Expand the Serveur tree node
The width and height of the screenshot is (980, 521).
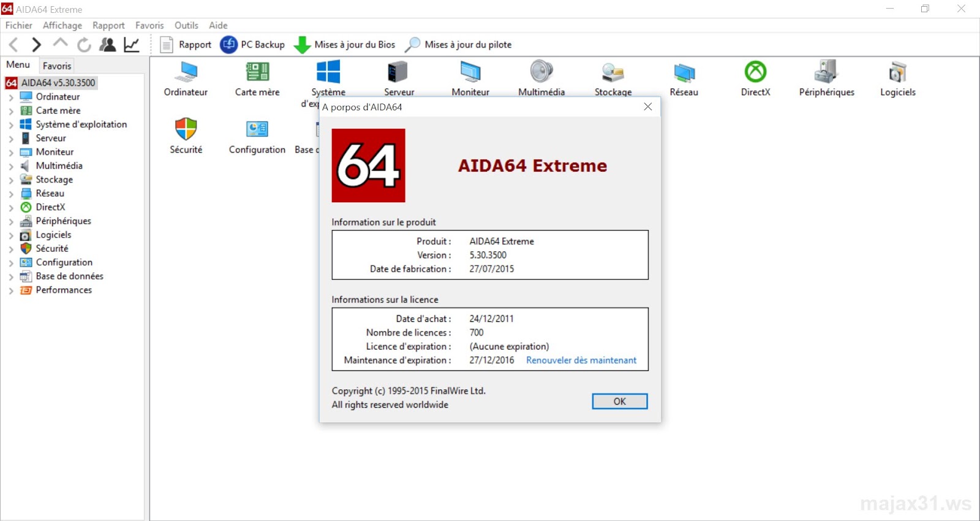click(x=11, y=139)
